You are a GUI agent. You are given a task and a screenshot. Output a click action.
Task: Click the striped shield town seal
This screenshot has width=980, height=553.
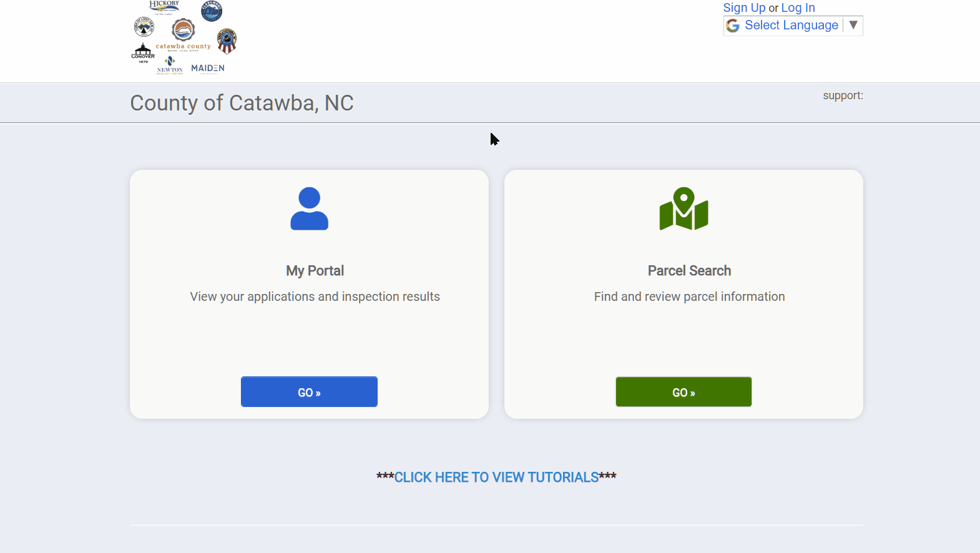227,41
